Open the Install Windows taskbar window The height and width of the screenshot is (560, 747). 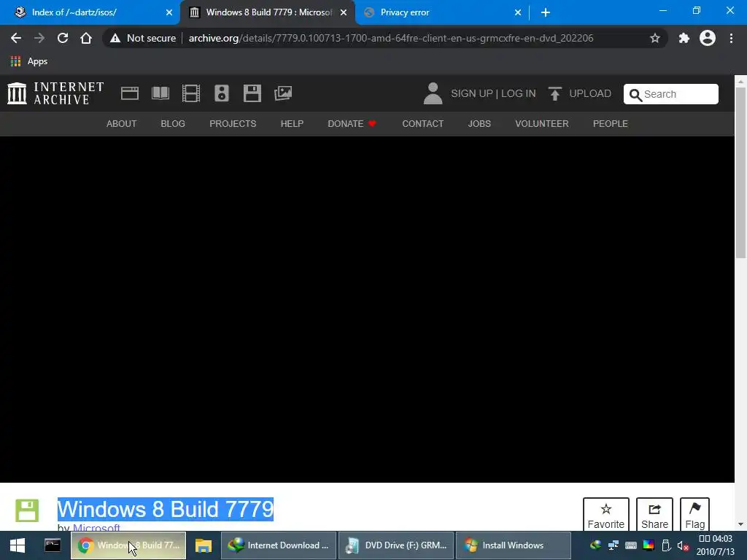pos(513,545)
